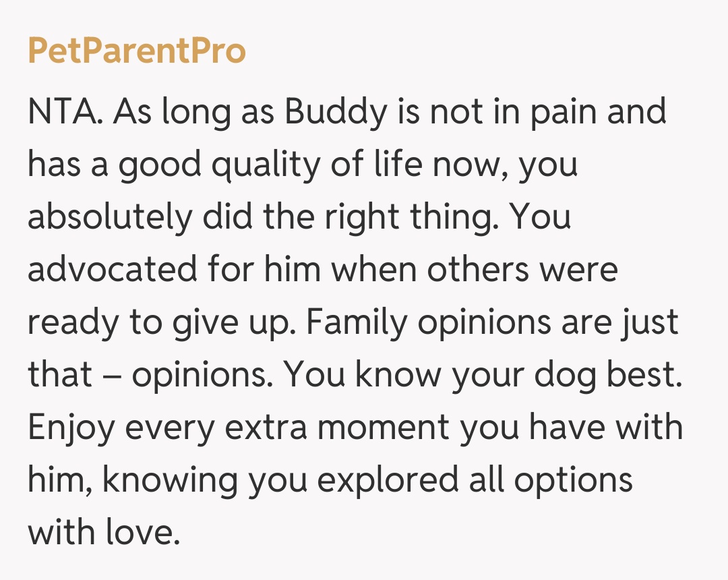This screenshot has height=580, width=728.
Task: Click the word "Enjoy" in the comment
Action: coord(71,427)
